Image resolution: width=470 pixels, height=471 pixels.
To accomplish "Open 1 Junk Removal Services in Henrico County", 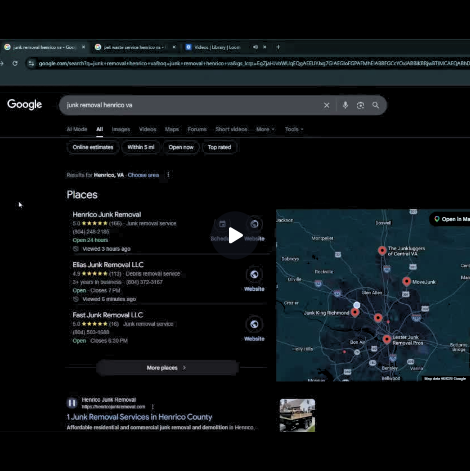I will coord(139,417).
